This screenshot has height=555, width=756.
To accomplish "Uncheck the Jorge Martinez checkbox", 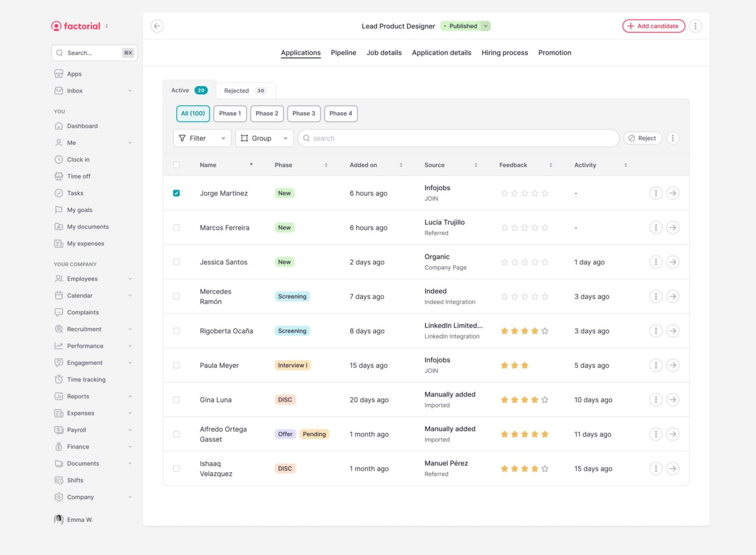I will point(176,193).
